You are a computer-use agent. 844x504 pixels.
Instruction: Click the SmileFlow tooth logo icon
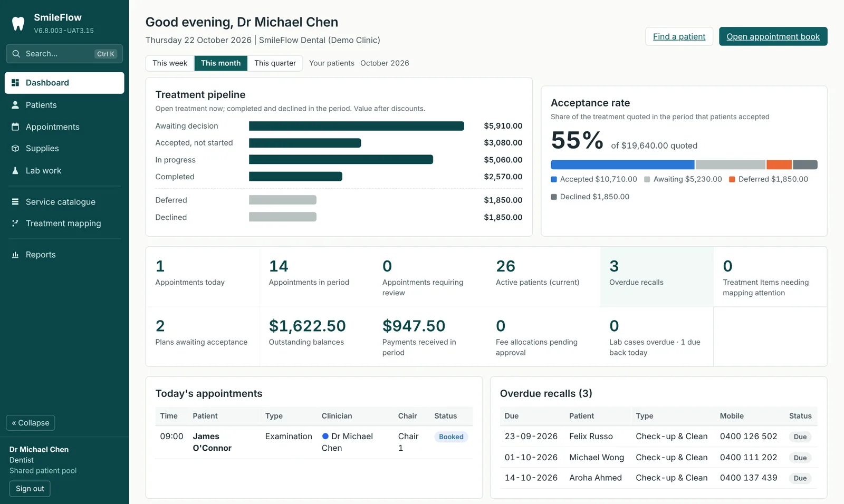(18, 24)
